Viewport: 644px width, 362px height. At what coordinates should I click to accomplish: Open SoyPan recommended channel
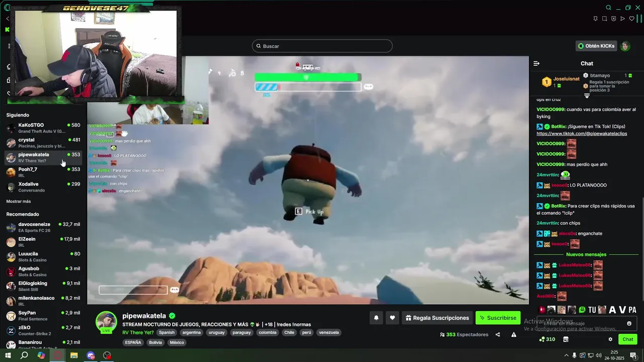tap(43, 316)
